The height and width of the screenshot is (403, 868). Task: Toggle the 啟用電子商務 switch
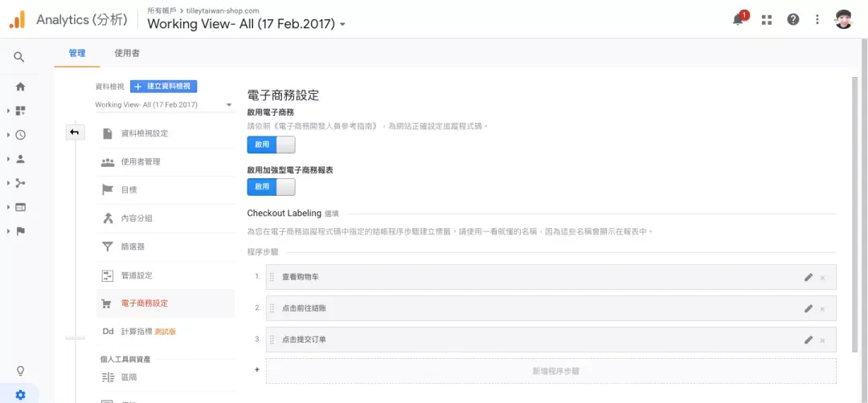[x=272, y=145]
